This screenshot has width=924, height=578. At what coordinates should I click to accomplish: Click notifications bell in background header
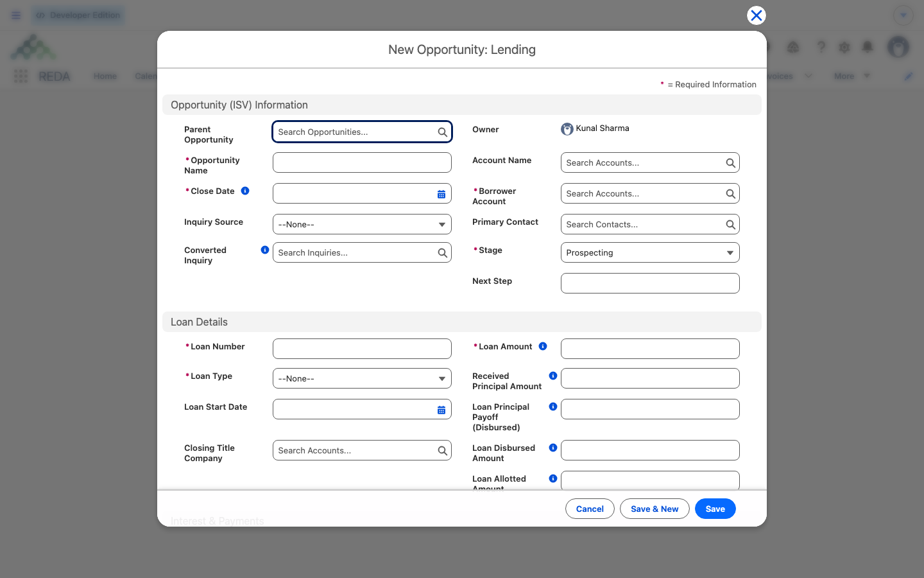[x=868, y=47]
